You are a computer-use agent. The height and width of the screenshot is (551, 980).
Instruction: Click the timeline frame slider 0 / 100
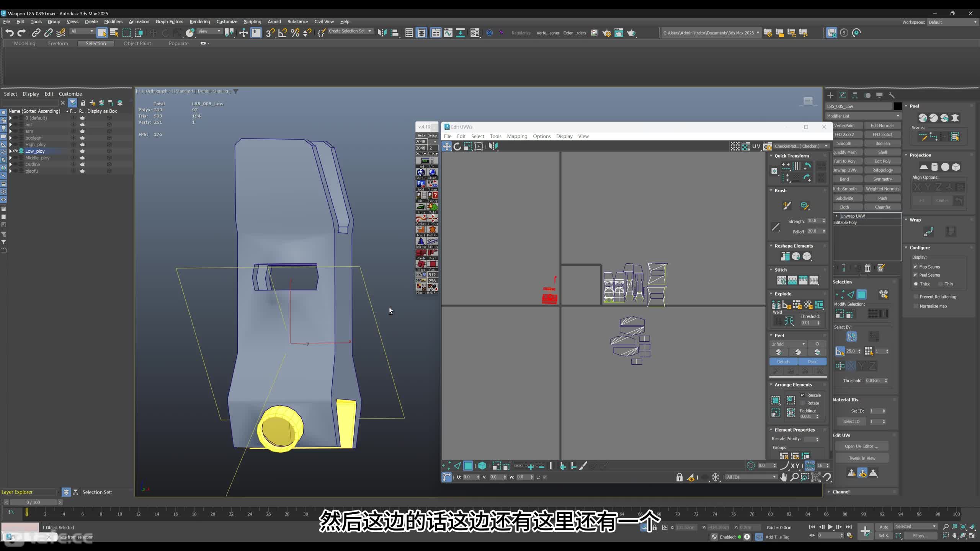point(33,502)
